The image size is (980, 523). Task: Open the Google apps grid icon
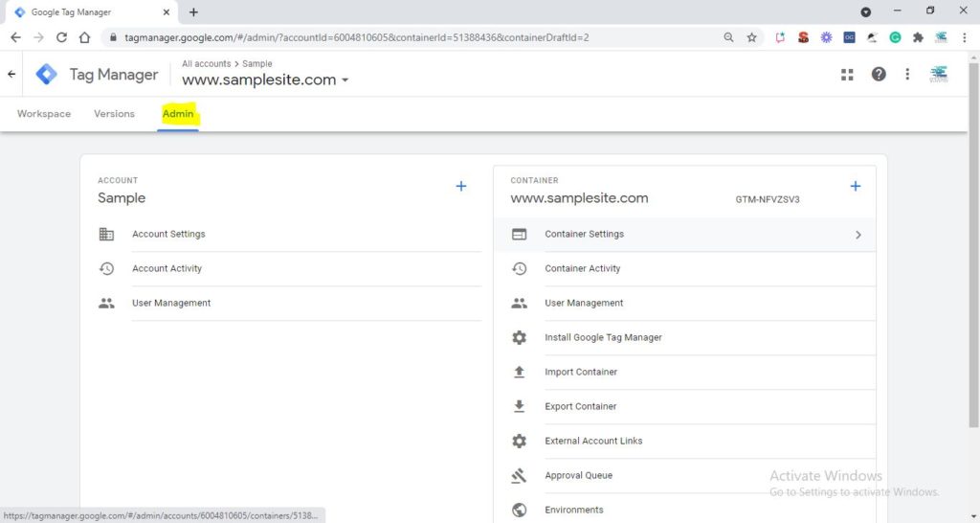pos(847,75)
